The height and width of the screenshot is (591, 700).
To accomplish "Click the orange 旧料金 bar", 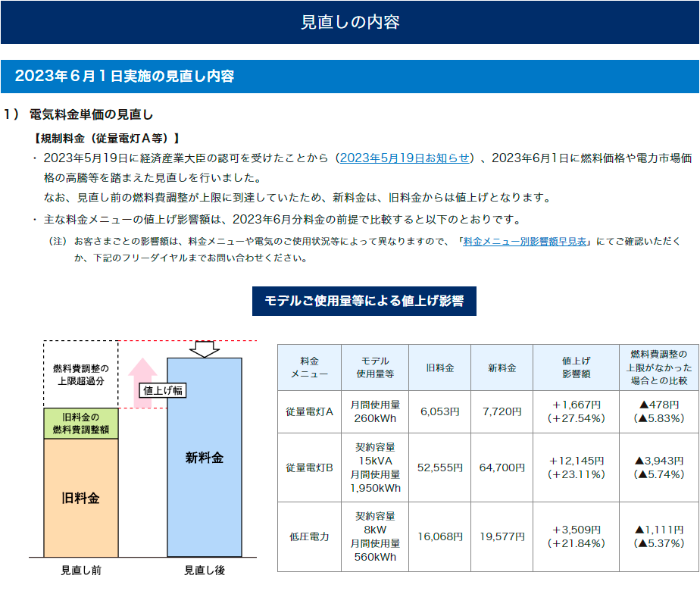I will pyautogui.click(x=81, y=498).
